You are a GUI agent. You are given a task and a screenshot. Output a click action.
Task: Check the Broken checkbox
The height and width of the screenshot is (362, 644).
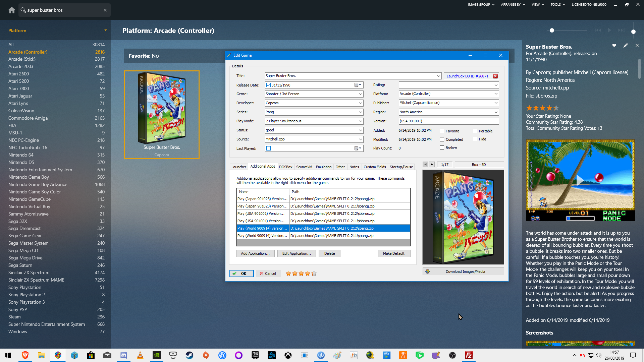pyautogui.click(x=442, y=148)
